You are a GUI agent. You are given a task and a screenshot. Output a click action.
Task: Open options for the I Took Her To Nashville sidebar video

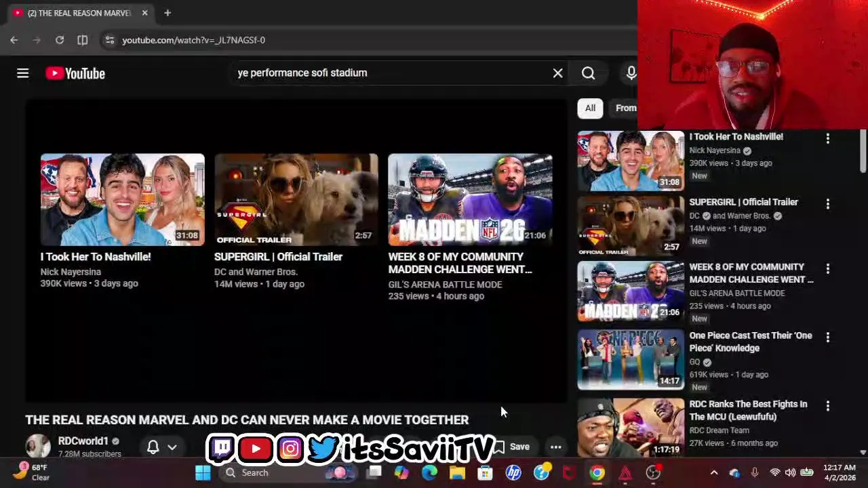827,138
